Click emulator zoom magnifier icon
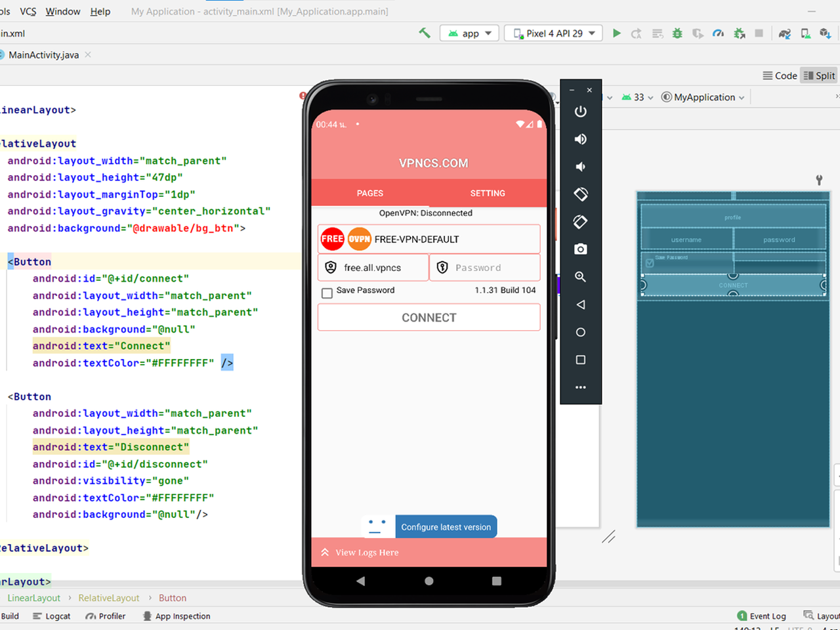Viewport: 840px width, 630px height. coord(580,277)
